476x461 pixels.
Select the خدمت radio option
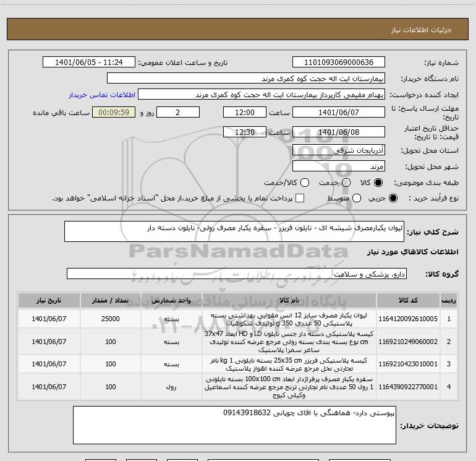tap(346, 183)
